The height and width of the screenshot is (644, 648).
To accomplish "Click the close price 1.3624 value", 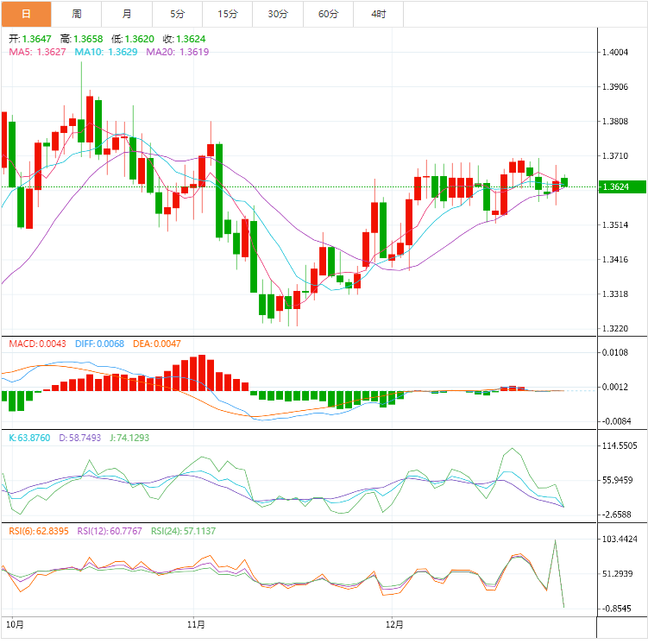I will [191, 39].
